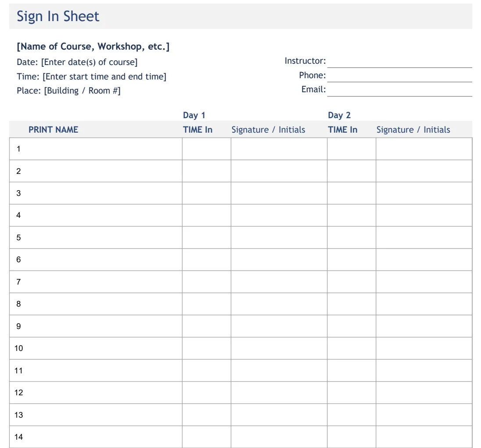
Task: Click Day 1 TIME In cell in row 14
Action: tap(206, 437)
